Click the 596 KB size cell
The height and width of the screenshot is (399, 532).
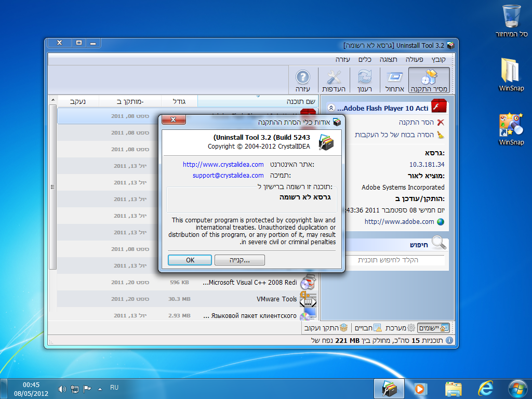click(179, 282)
